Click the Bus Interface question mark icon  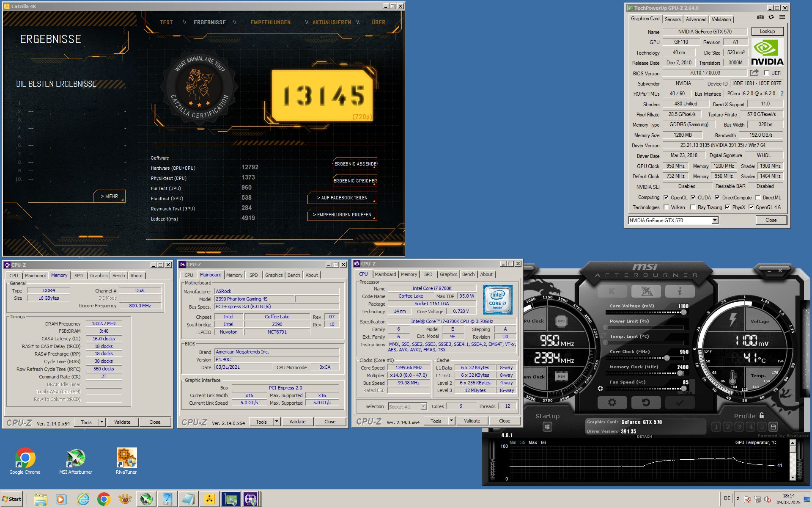coord(782,94)
